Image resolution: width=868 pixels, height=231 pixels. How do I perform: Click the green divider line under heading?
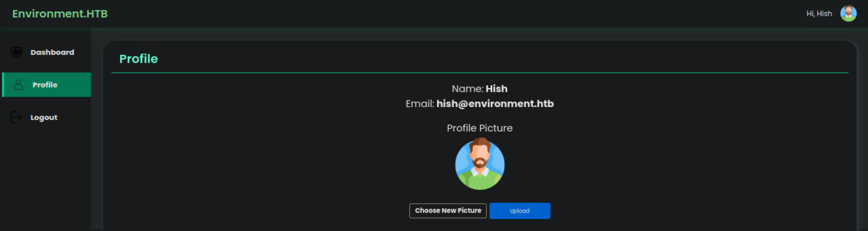pos(480,73)
